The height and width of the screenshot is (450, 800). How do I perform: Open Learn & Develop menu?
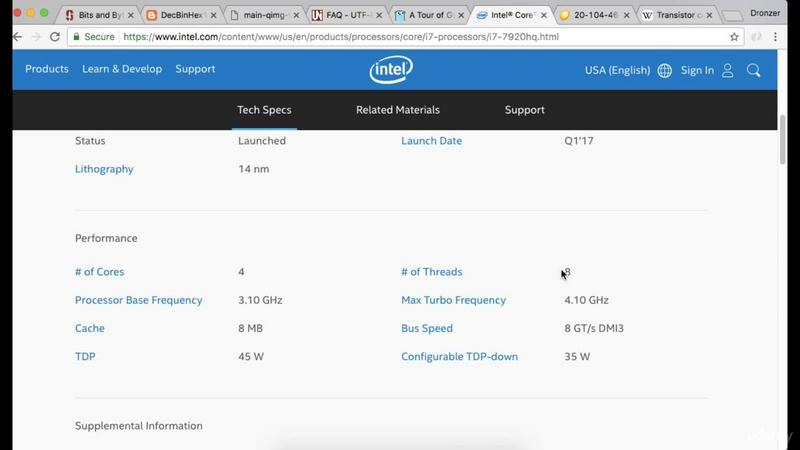[x=122, y=69]
